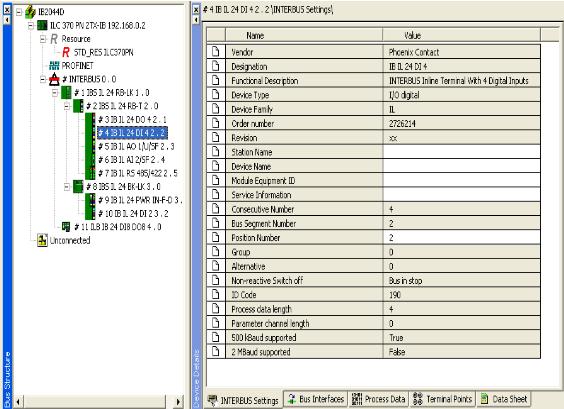This screenshot has width=564, height=409.
Task: Open the Process Data tab
Action: [x=379, y=399]
